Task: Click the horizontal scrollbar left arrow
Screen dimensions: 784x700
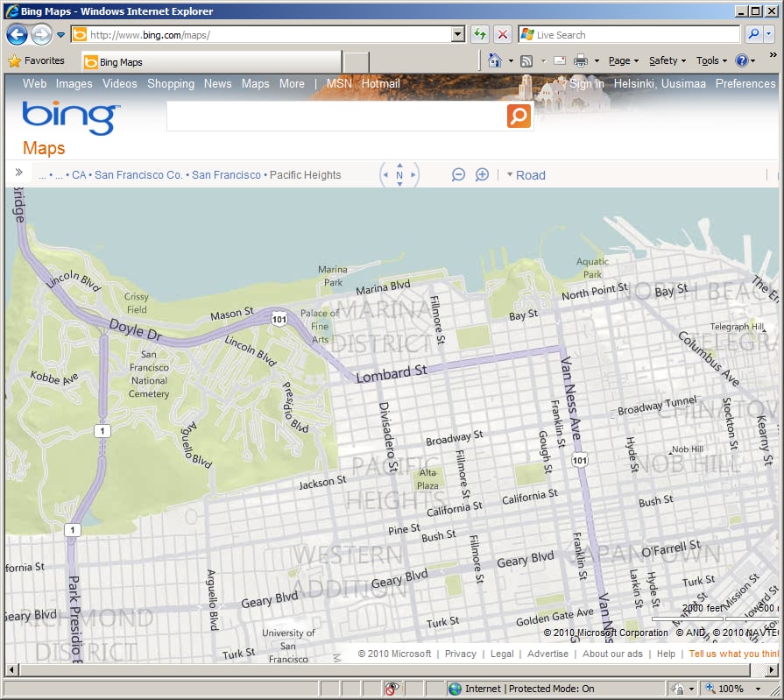Action: (x=11, y=669)
